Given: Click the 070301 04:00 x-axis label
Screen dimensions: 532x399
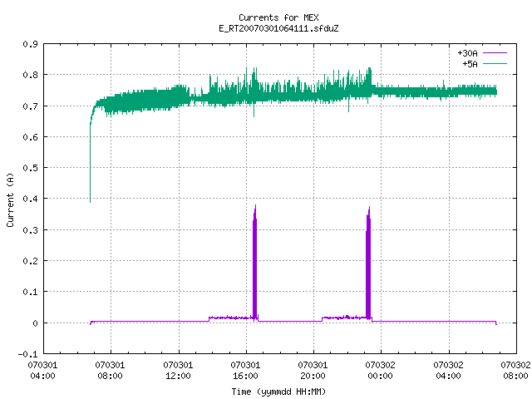Looking at the screenshot, I should coord(42,371).
